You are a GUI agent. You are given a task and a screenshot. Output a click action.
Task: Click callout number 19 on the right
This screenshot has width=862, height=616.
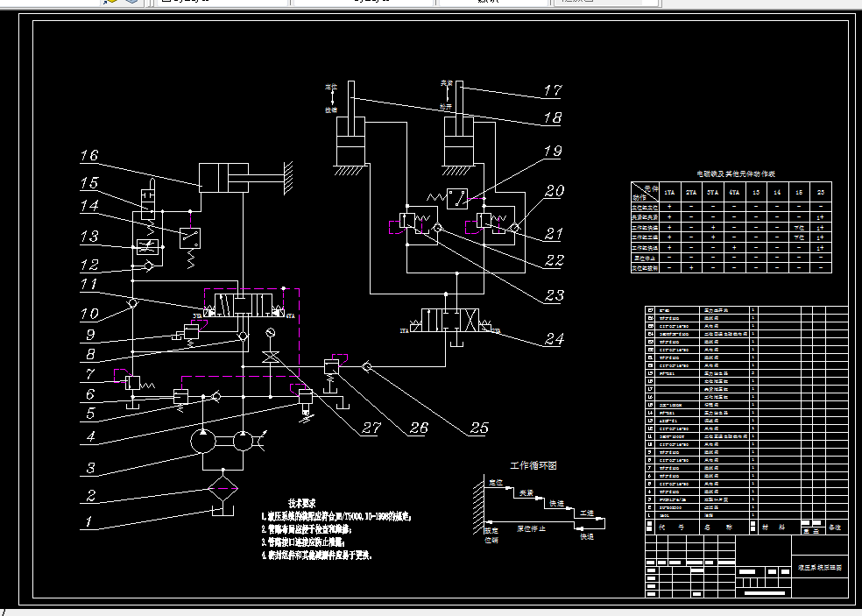pyautogui.click(x=553, y=151)
